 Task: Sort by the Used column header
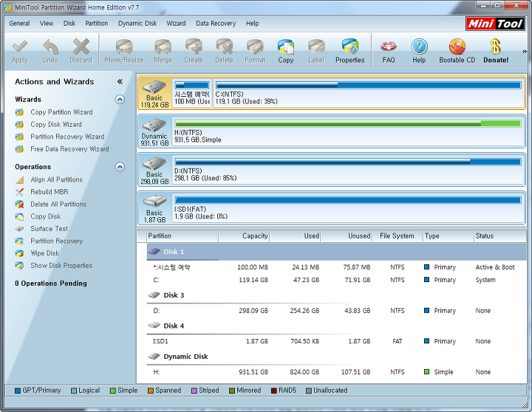(x=295, y=236)
